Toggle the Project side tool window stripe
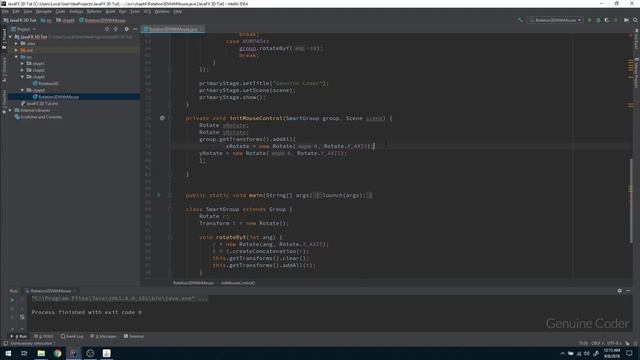The height and width of the screenshot is (360, 640). pyautogui.click(x=4, y=39)
